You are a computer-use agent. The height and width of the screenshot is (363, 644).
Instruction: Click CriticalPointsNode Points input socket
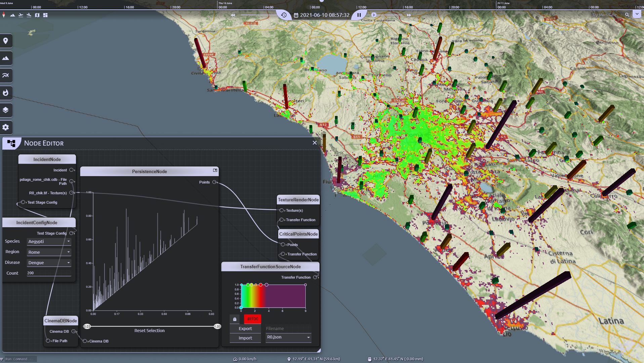283,245
